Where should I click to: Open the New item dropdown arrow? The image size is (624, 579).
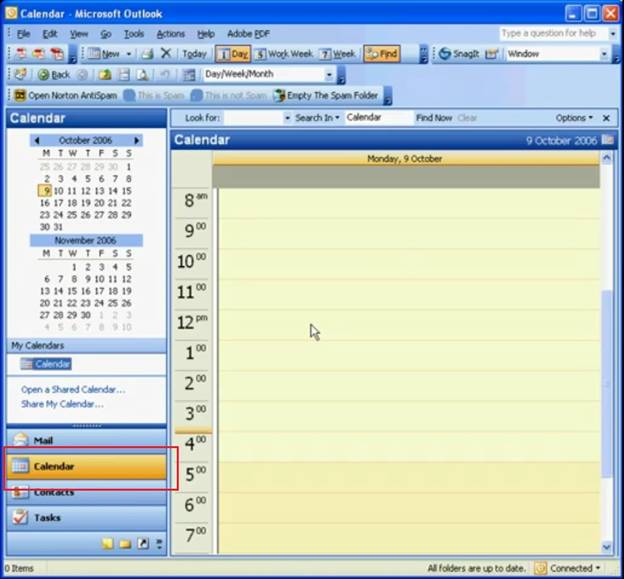tap(129, 54)
